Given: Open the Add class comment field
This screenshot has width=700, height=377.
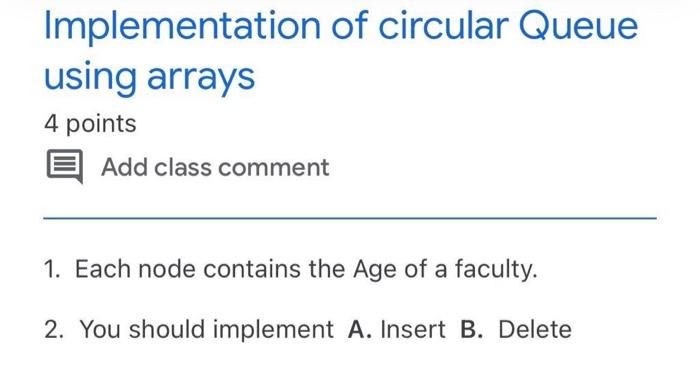Looking at the screenshot, I should (x=215, y=168).
